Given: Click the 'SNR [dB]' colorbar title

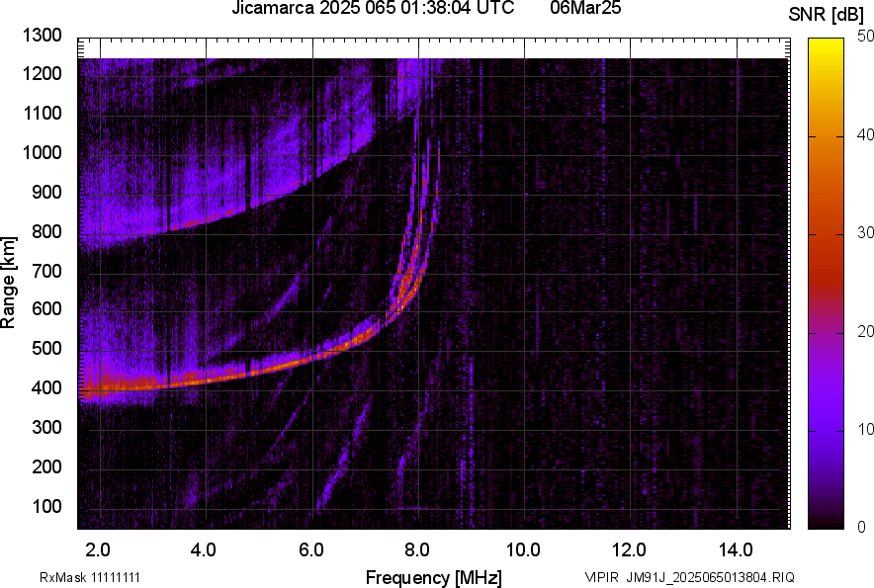Looking at the screenshot, I should coord(826,16).
